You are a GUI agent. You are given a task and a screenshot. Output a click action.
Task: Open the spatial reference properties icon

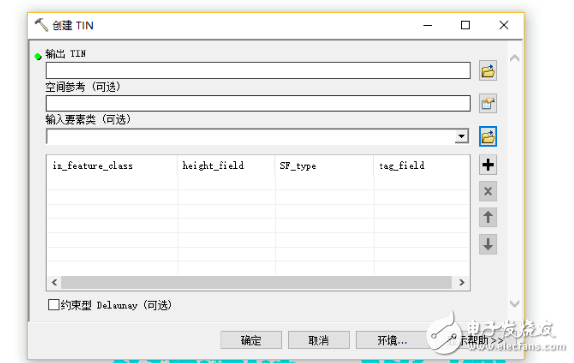coord(488,104)
